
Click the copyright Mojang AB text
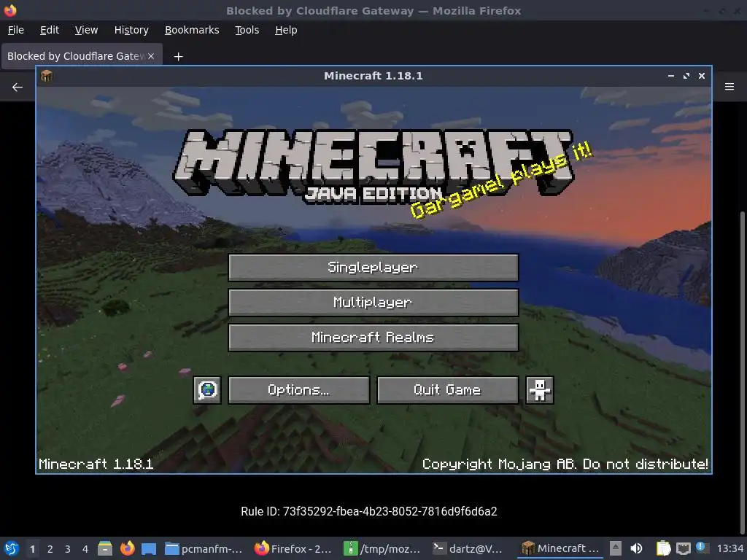[x=565, y=464]
